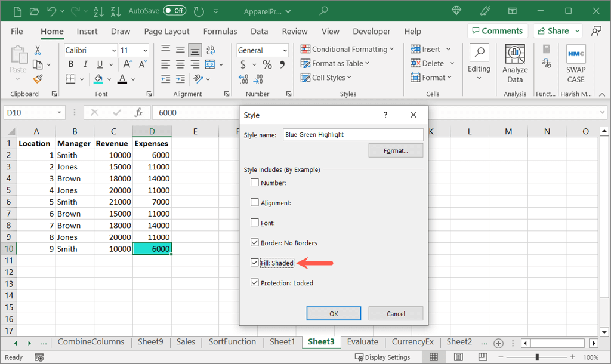Switch to the Formulas ribbon tab
This screenshot has width=611, height=364.
(220, 32)
